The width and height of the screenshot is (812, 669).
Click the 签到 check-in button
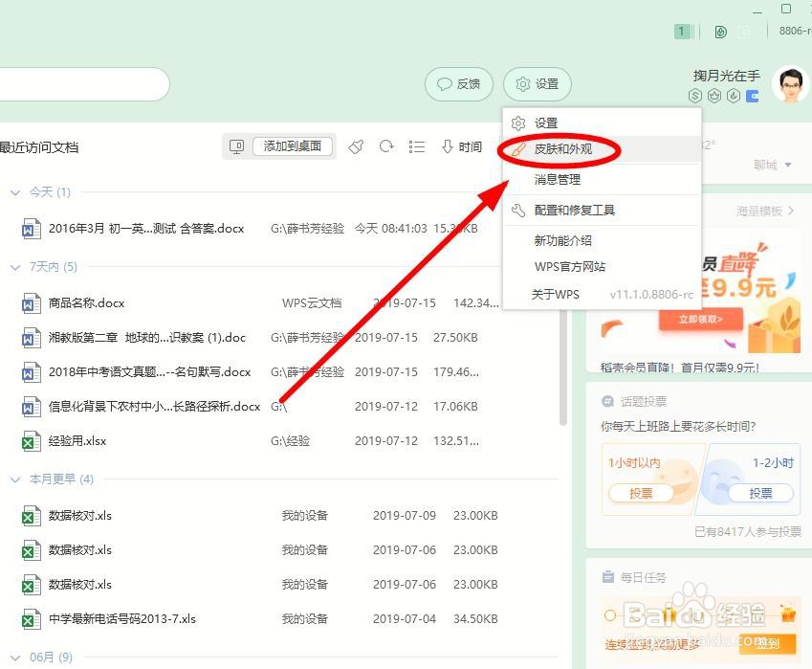tap(767, 643)
